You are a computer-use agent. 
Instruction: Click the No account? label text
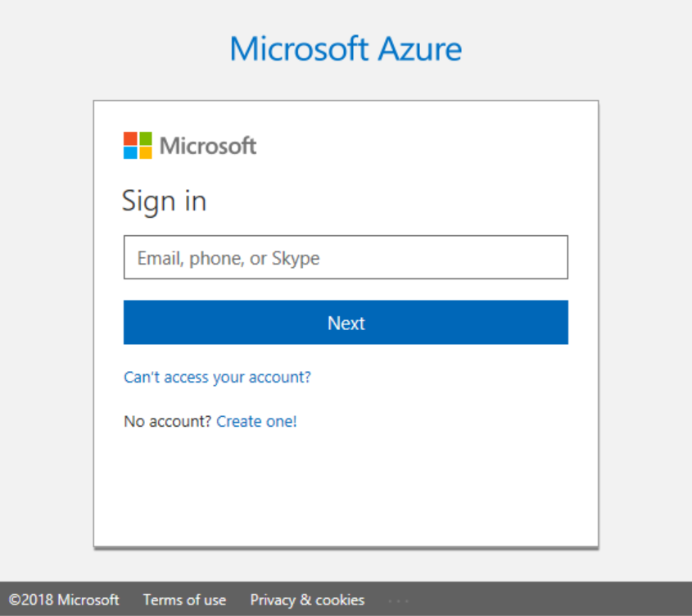[x=168, y=421]
